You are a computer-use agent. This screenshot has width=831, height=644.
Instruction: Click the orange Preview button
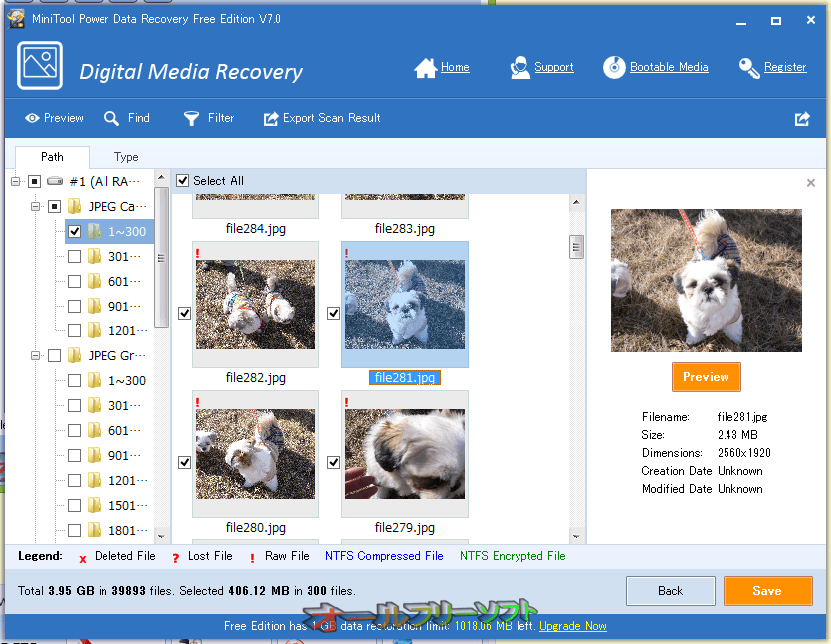click(x=707, y=377)
